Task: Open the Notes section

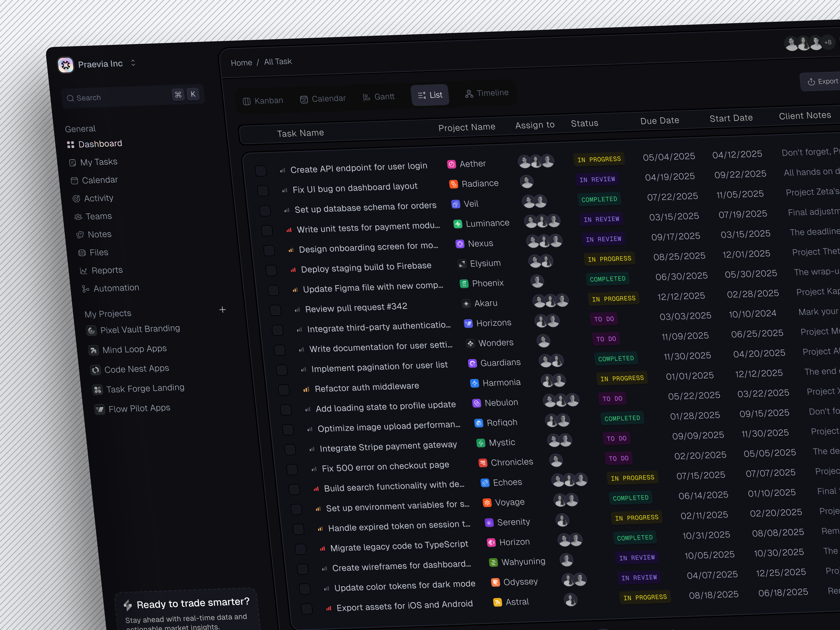Action: coord(99,234)
